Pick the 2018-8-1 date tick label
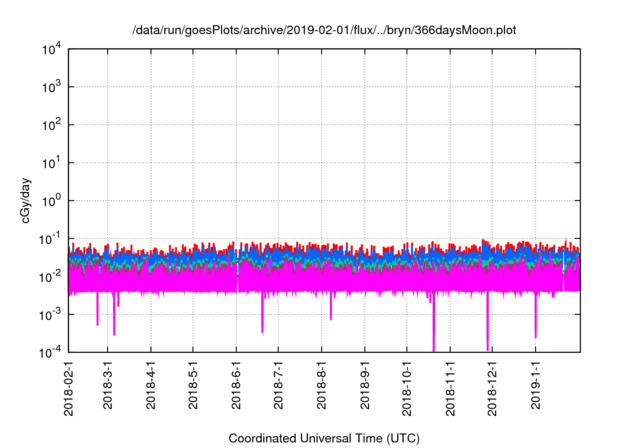Viewport: 640px width, 448px height. pyautogui.click(x=322, y=387)
